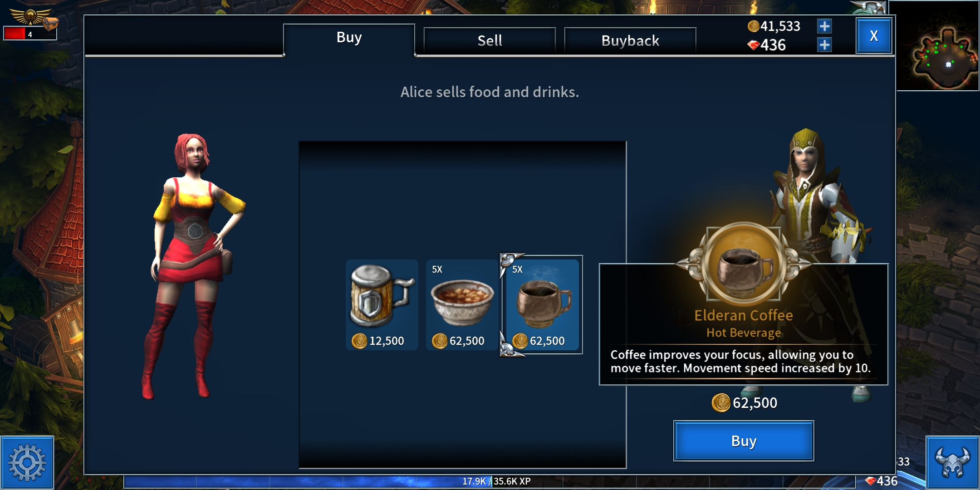Click the red gem currency icon at top
The image size is (980, 490).
[x=753, y=45]
